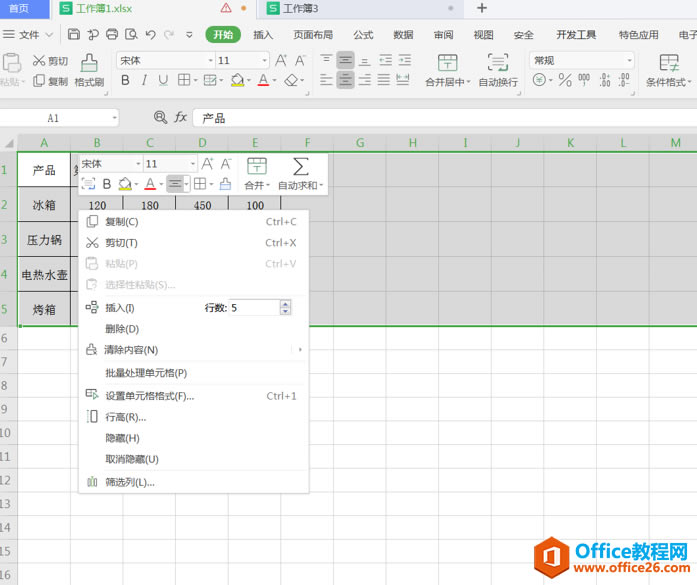
Task: Click the 行数 row count input field
Action: [x=255, y=308]
